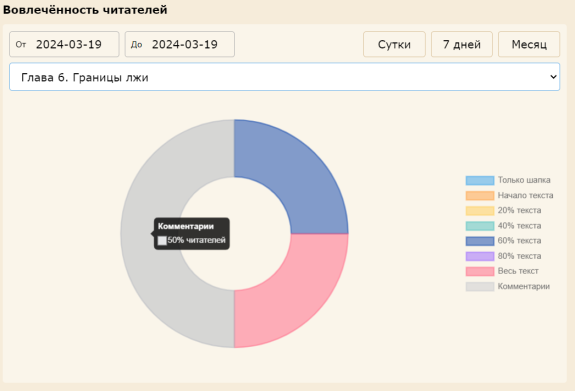Choose the Месяц period button
Viewport: 575px width, 391px height.
(x=529, y=44)
